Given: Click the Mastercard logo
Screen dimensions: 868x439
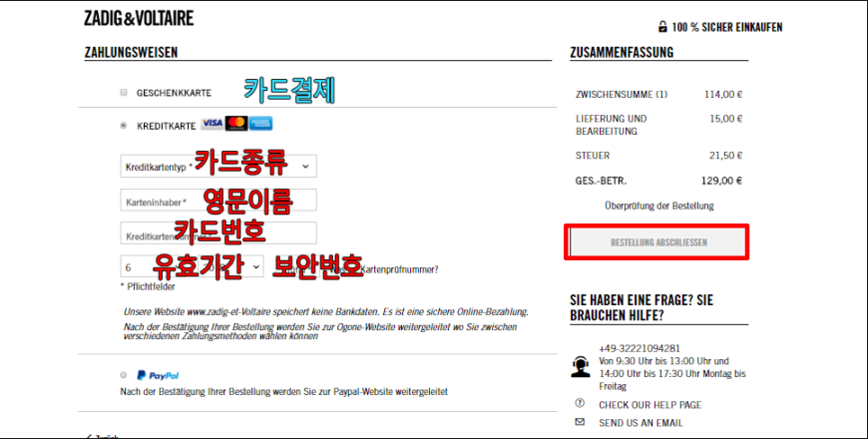Looking at the screenshot, I should 236,124.
